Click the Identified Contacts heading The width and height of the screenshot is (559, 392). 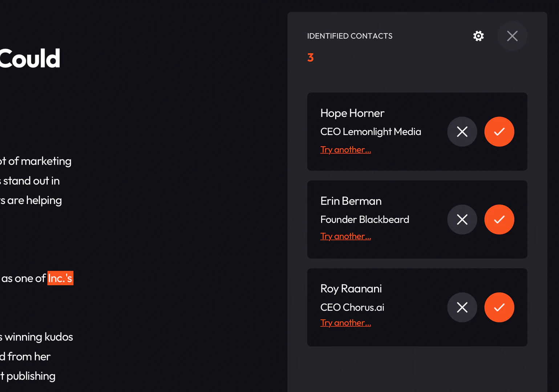349,36
